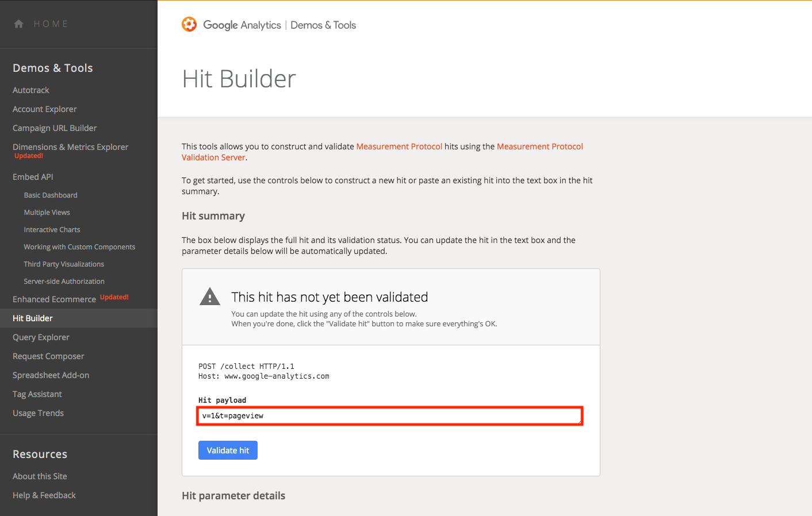Click the 'POST /collect HTTP/1.1' text
Image resolution: width=812 pixels, height=516 pixels.
tap(246, 366)
